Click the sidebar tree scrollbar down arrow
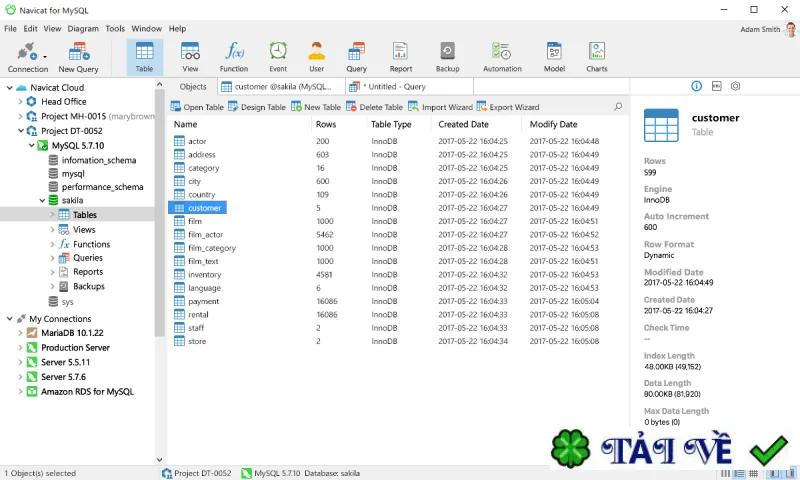Viewport: 800px width, 480px height. [159, 460]
